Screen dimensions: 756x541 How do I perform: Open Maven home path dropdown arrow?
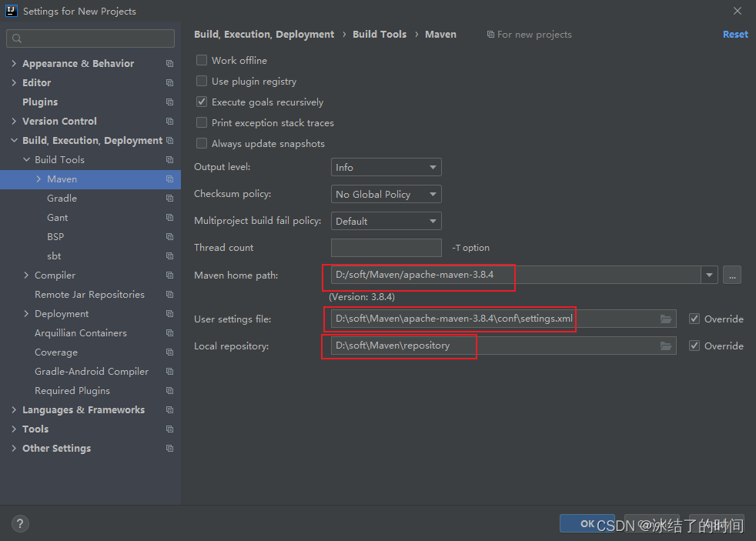(709, 275)
